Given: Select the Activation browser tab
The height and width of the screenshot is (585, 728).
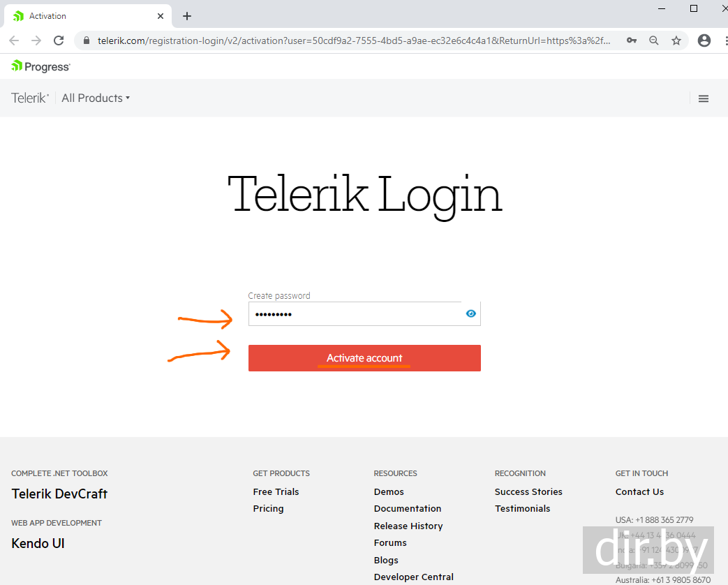Looking at the screenshot, I should [x=88, y=16].
